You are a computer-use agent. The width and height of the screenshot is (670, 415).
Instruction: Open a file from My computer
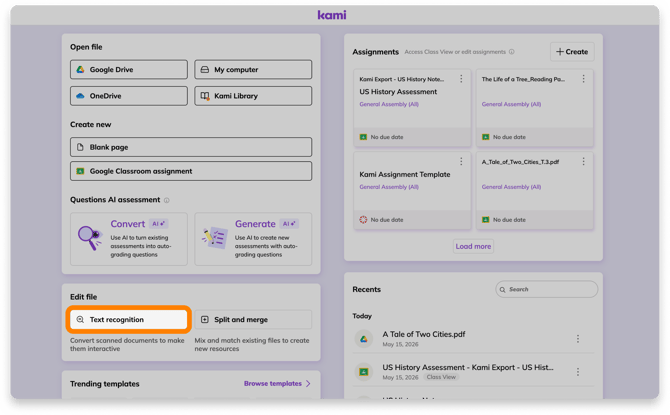click(x=253, y=69)
